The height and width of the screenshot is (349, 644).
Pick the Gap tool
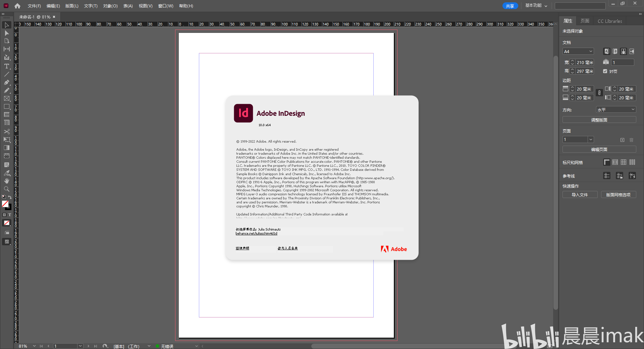pyautogui.click(x=7, y=49)
